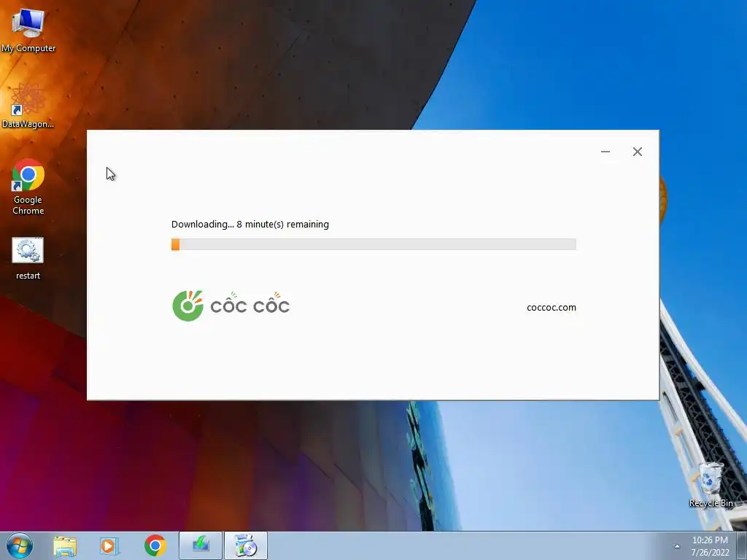Open Chrome from the taskbar
The image size is (747, 560).
[x=155, y=545]
